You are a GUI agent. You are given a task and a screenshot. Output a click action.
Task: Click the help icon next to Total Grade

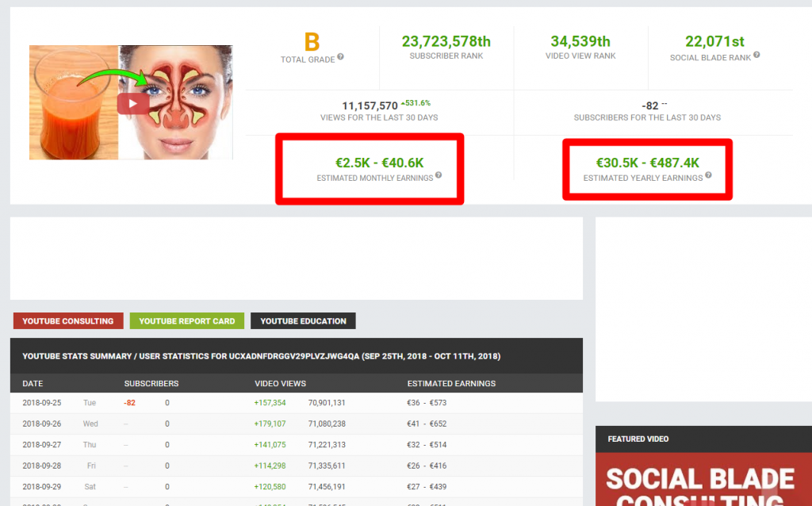(x=340, y=56)
